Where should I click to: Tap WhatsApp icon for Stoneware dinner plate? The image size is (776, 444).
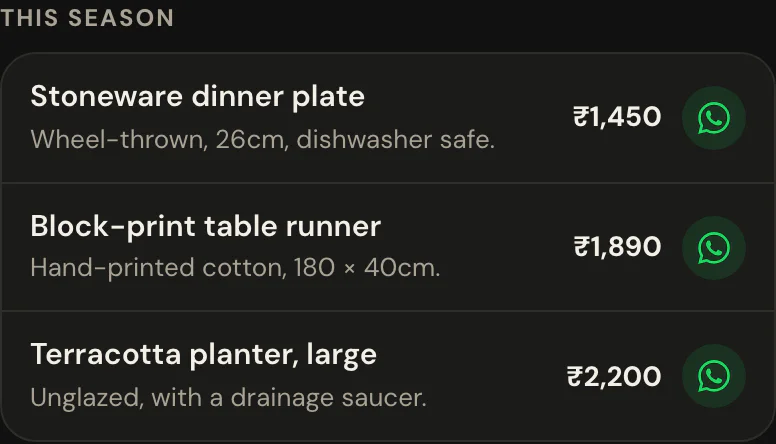coord(714,118)
